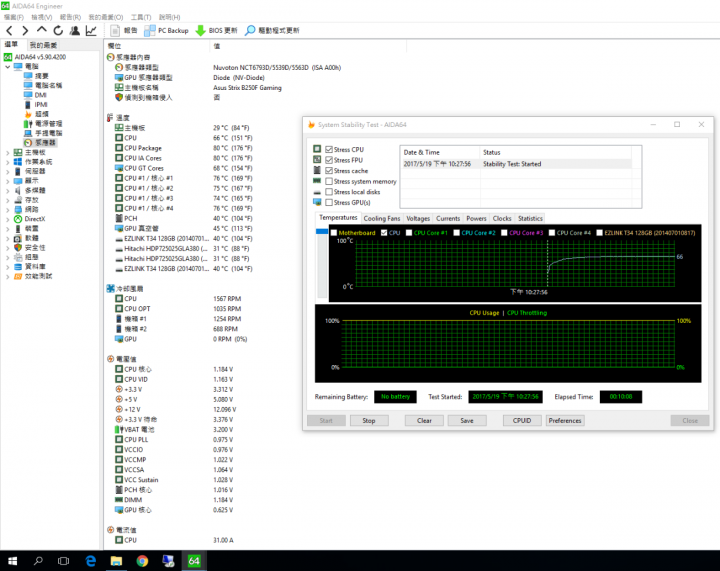Click the green BIOS update arrow icon
The image size is (720, 571).
pyautogui.click(x=201, y=31)
